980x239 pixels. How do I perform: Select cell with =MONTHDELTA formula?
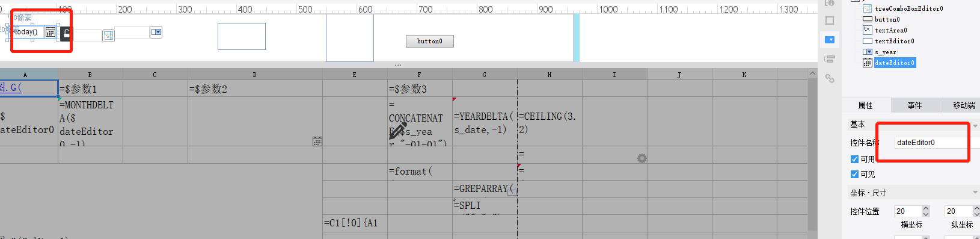[90, 121]
